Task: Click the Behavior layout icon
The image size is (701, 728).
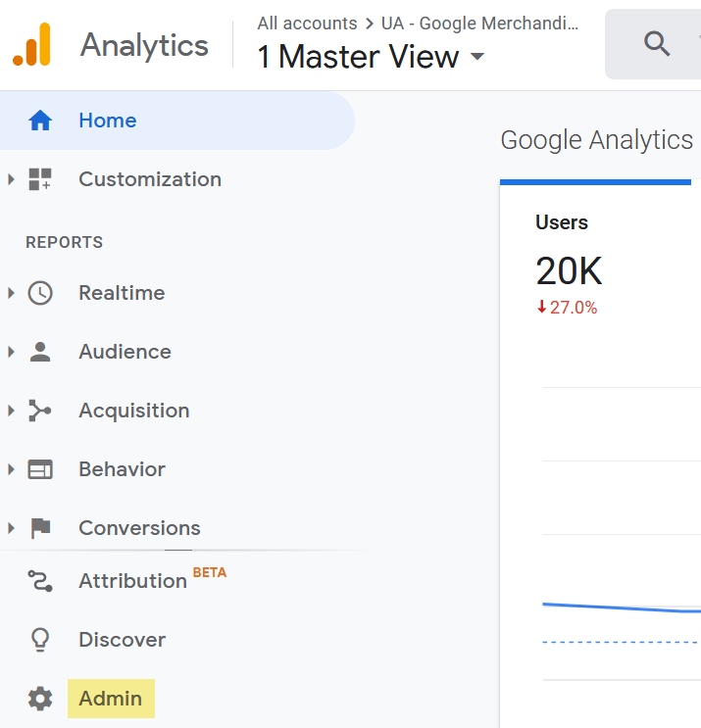Action: (40, 469)
